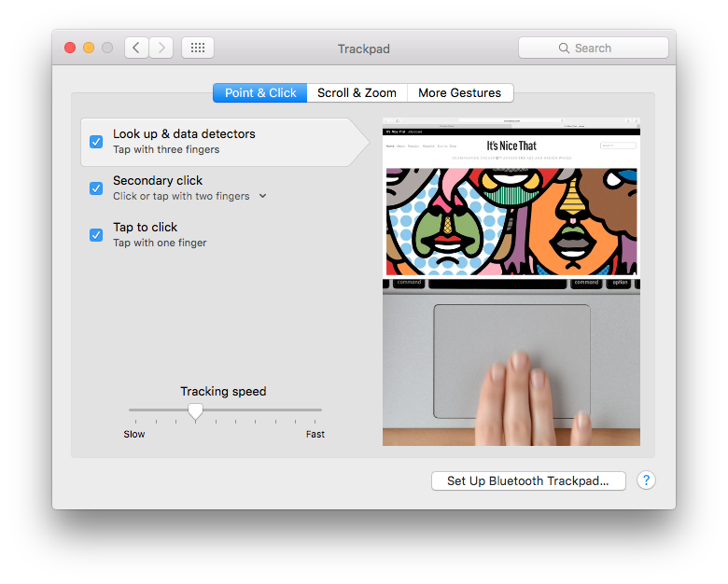Image resolution: width=728 pixels, height=584 pixels.
Task: Click in the Search field
Action: 602,48
